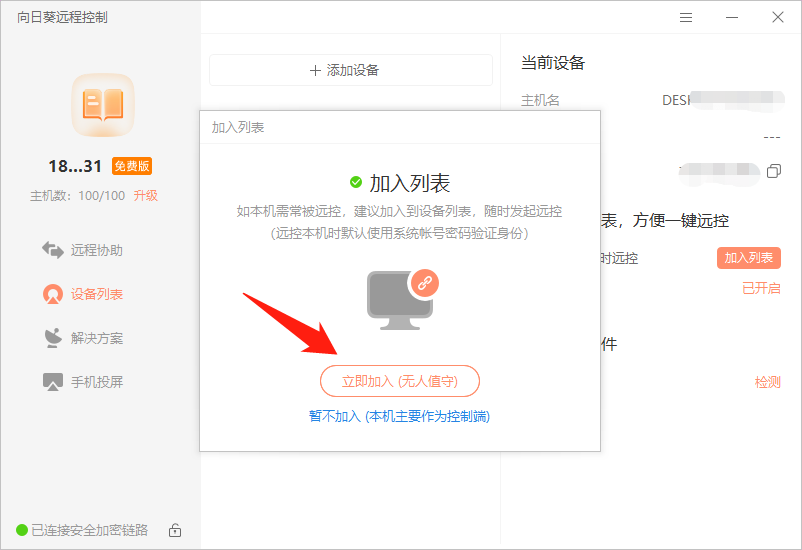The image size is (802, 550).
Task: Select 设备列表 in the sidebar
Action: [x=83, y=294]
